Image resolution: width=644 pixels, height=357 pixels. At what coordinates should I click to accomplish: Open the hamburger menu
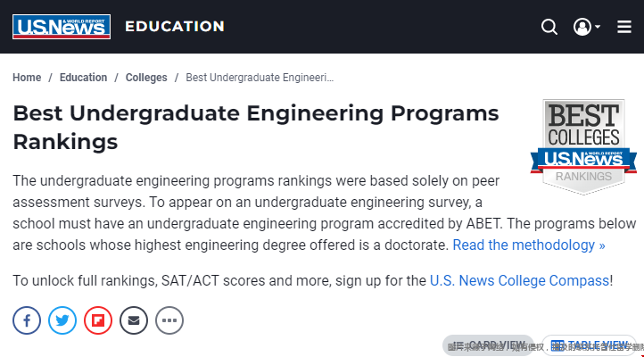point(624,27)
